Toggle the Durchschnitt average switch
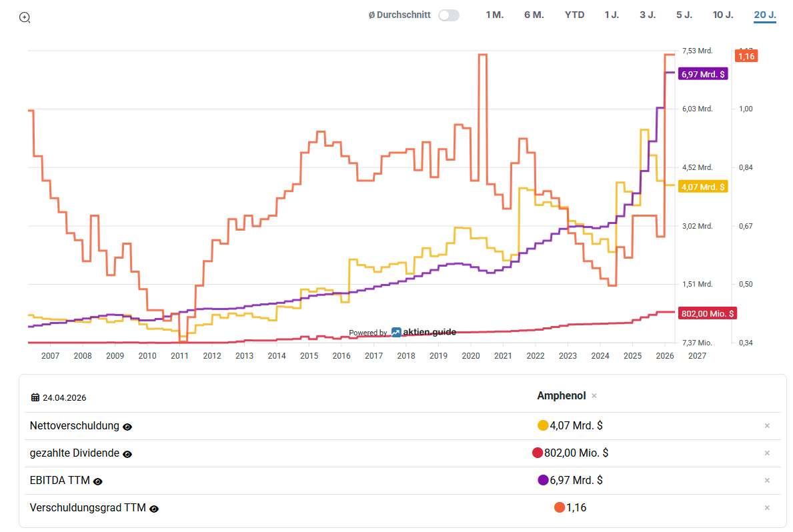Screen dimensions: 793x532 [449, 15]
